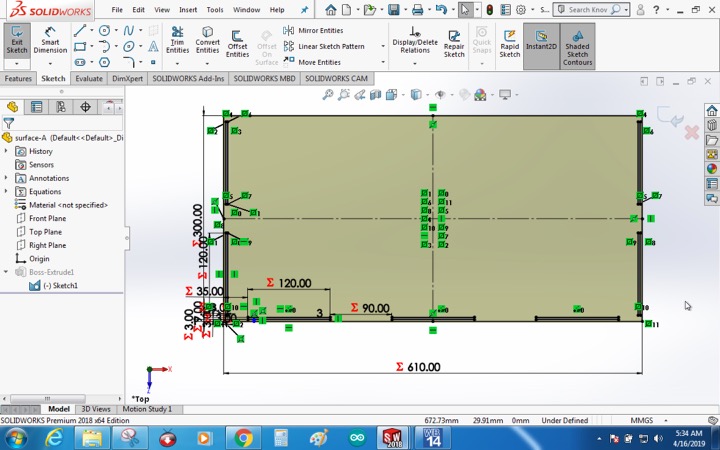Viewport: 720px width, 450px height.
Task: Switch to SOLIDWORKS Add-Ins tab
Action: coord(188,79)
